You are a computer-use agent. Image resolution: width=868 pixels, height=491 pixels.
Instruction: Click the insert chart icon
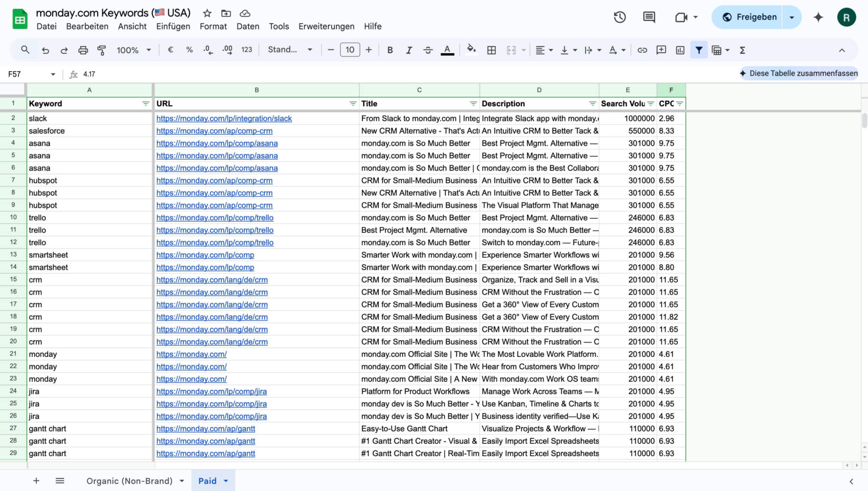(680, 50)
